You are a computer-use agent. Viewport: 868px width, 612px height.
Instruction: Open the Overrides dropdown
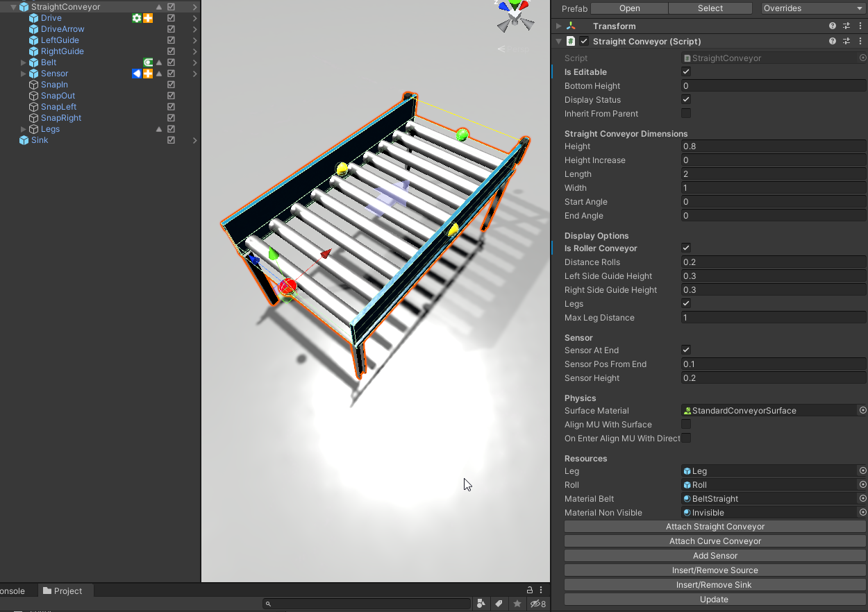coord(812,8)
